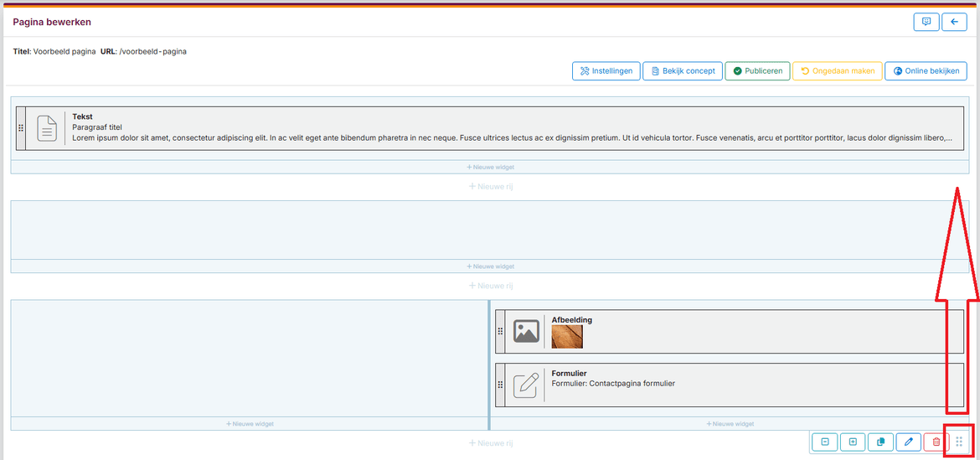Click the 'Paragraaf titel' line

[x=97, y=127]
